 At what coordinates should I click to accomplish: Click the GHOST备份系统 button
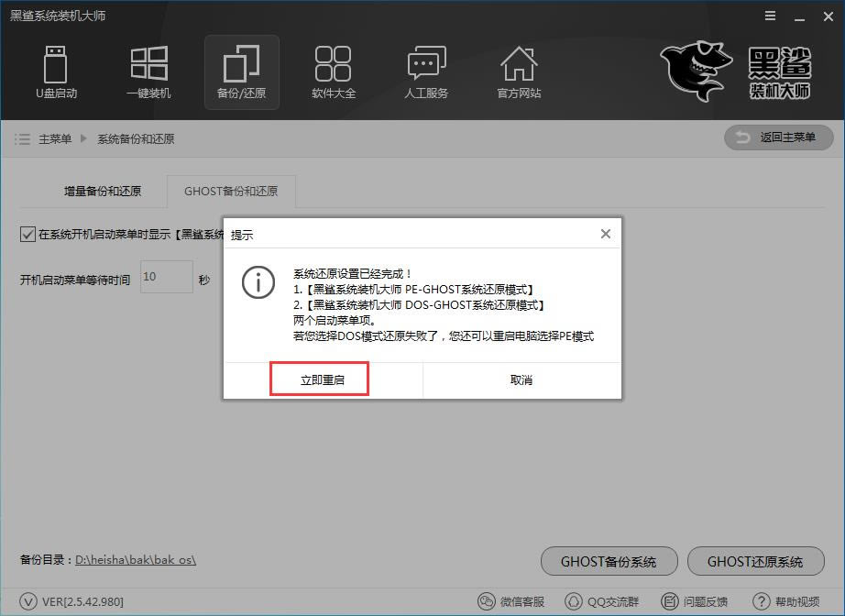click(x=609, y=562)
